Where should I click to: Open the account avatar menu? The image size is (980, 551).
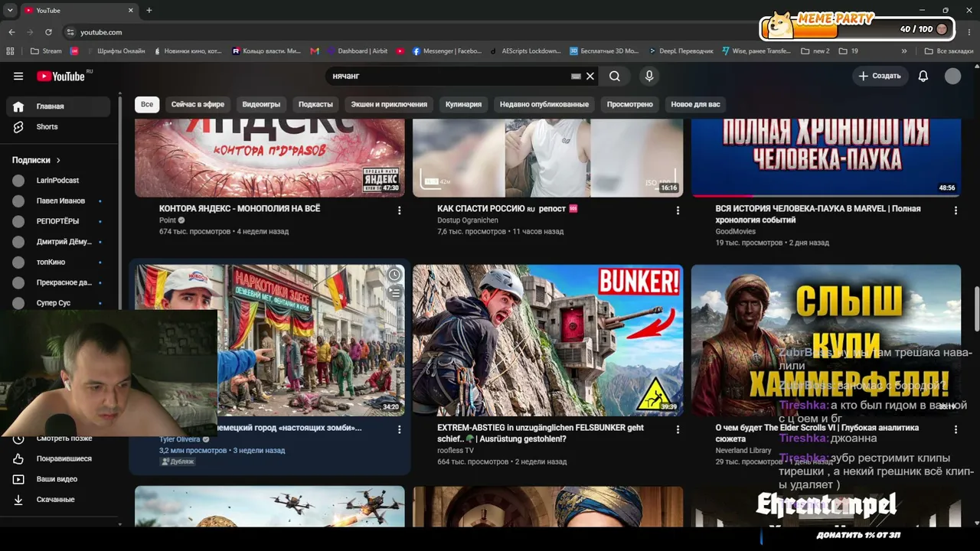[952, 76]
